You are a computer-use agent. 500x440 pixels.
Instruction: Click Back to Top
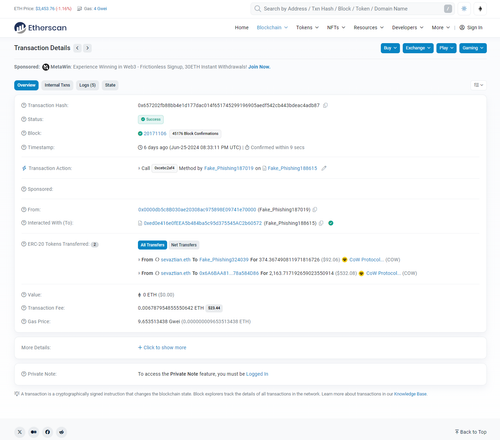(471, 432)
